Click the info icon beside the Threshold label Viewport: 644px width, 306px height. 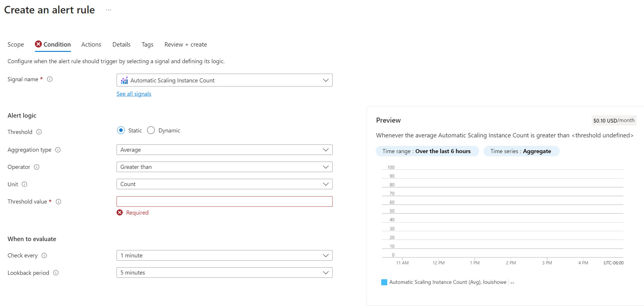39,132
